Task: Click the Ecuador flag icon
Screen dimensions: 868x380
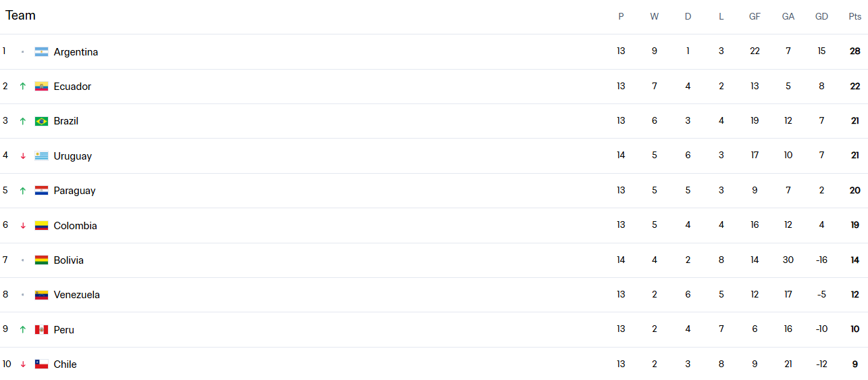Action: (x=41, y=87)
